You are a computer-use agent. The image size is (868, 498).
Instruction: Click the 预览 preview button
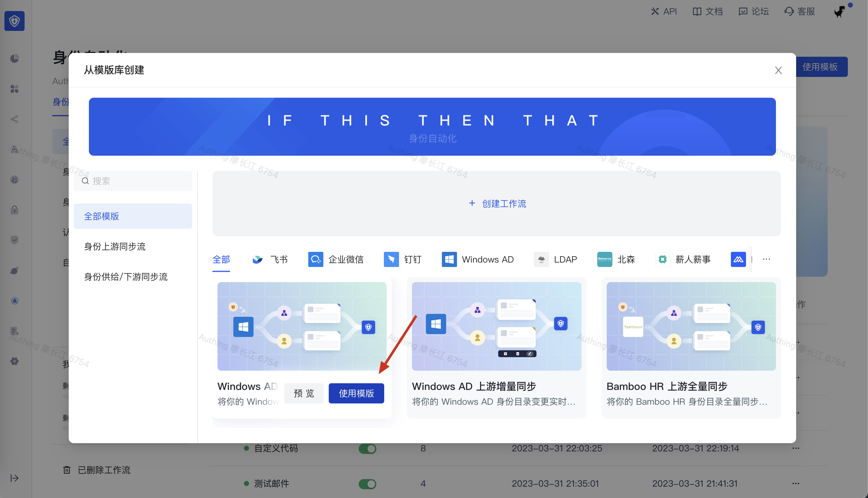pos(304,393)
